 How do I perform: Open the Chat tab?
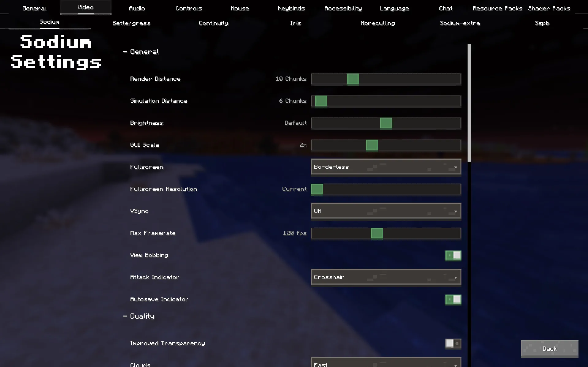[x=446, y=8]
